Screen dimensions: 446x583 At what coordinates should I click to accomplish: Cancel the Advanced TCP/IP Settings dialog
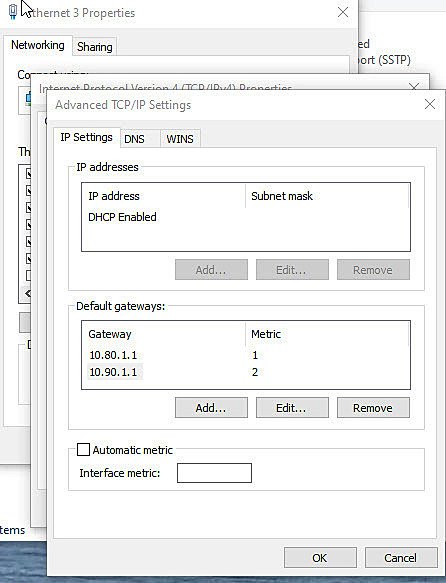[x=401, y=558]
